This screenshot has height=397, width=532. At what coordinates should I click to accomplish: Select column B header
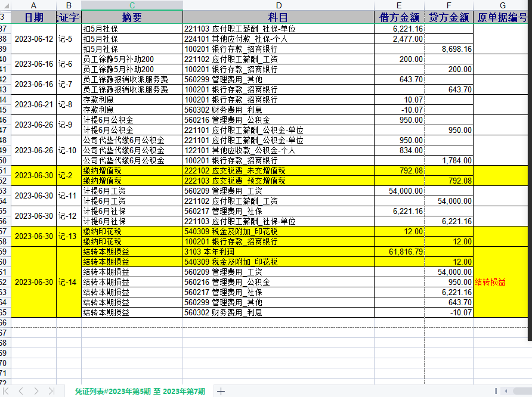pos(69,5)
